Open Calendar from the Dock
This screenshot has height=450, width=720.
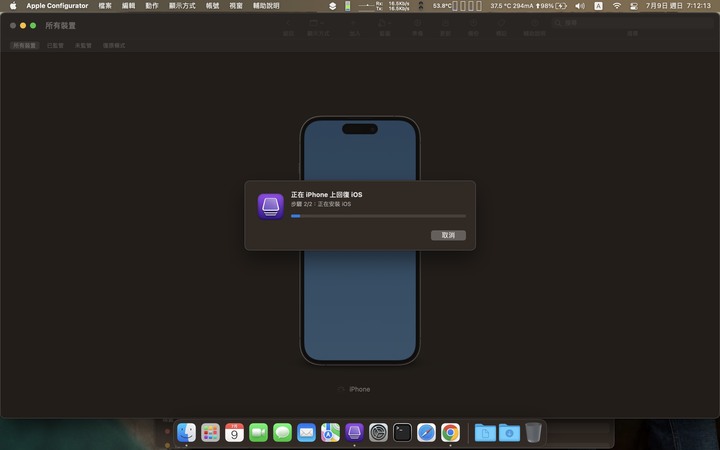[234, 433]
